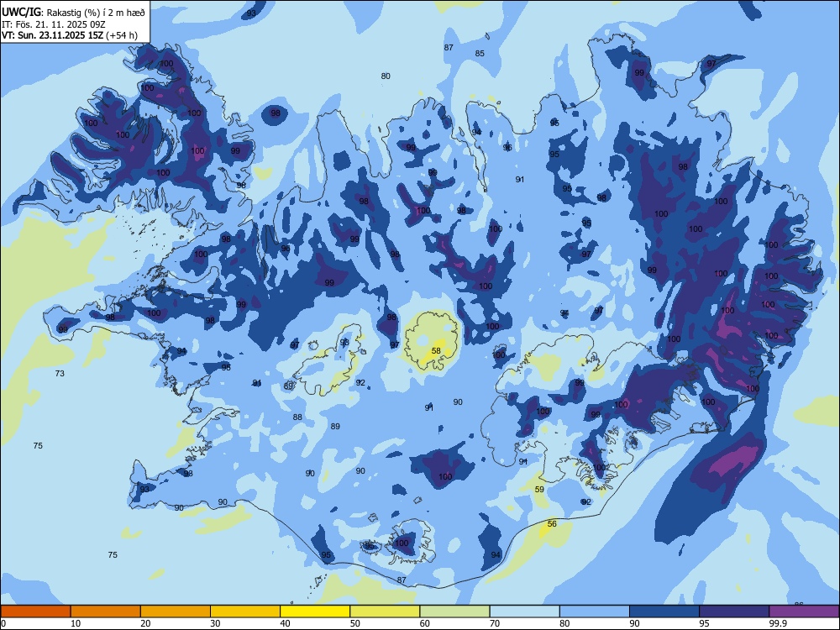Select the orange 10–20 legend segment

[106, 612]
